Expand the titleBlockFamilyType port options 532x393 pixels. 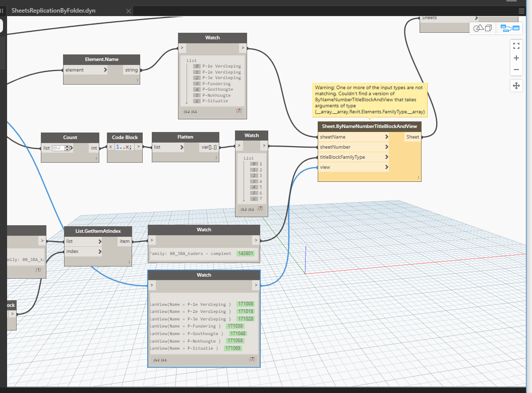click(387, 157)
